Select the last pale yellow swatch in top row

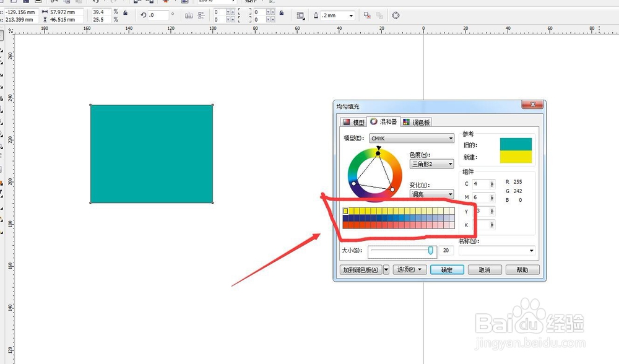(x=452, y=211)
